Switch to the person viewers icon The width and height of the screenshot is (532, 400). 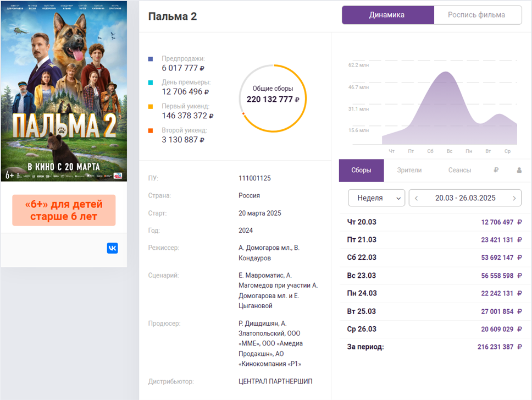(x=519, y=170)
